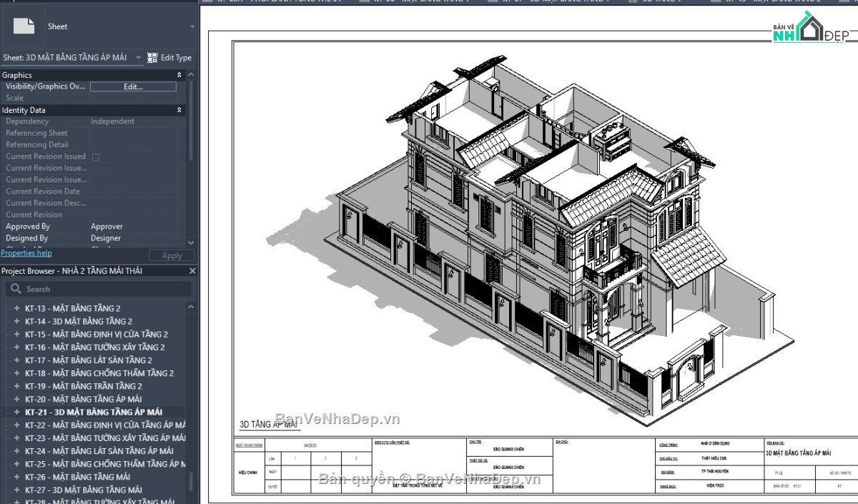Click the title block drawing name '3D MẶT BẰNG TẦNG ÁP MÁI'
Screen dimensions: 858x504
pyautogui.click(x=798, y=453)
